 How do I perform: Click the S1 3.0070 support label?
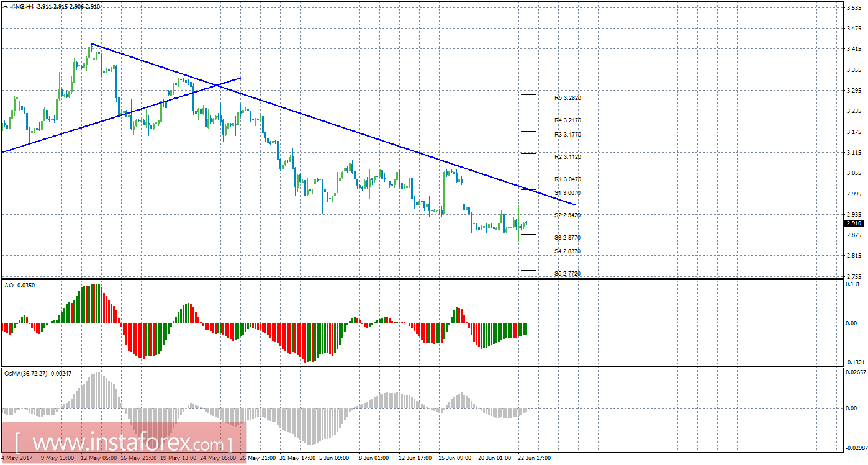click(567, 193)
